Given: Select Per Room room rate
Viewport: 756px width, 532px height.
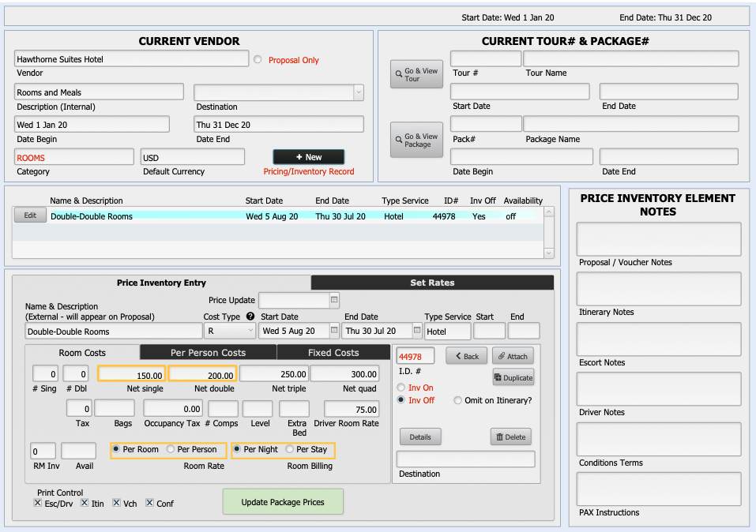Looking at the screenshot, I should 116,448.
